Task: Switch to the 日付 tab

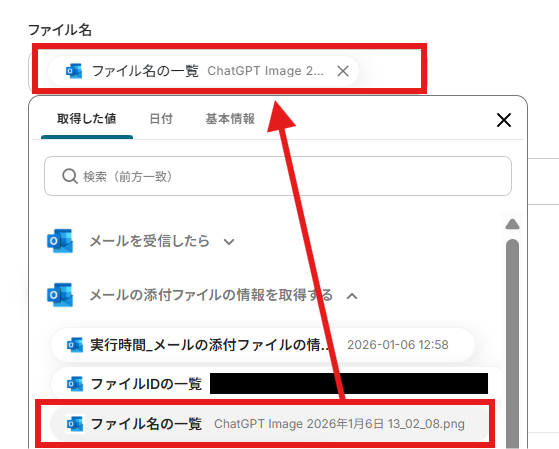Action: click(161, 119)
